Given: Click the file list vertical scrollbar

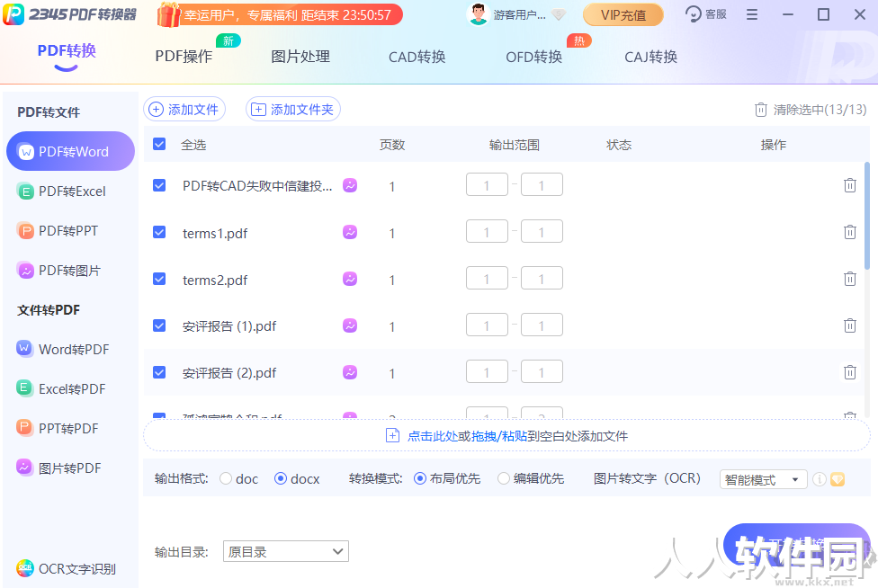Looking at the screenshot, I should 867,216.
